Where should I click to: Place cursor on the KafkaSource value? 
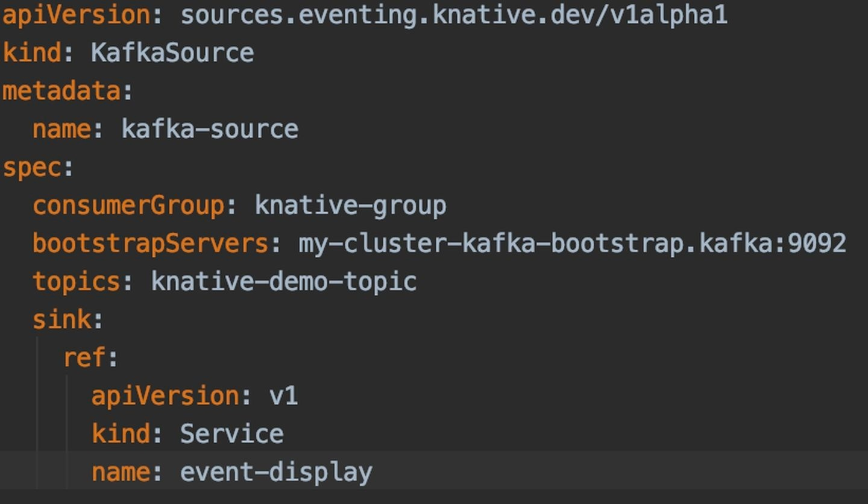coord(172,53)
